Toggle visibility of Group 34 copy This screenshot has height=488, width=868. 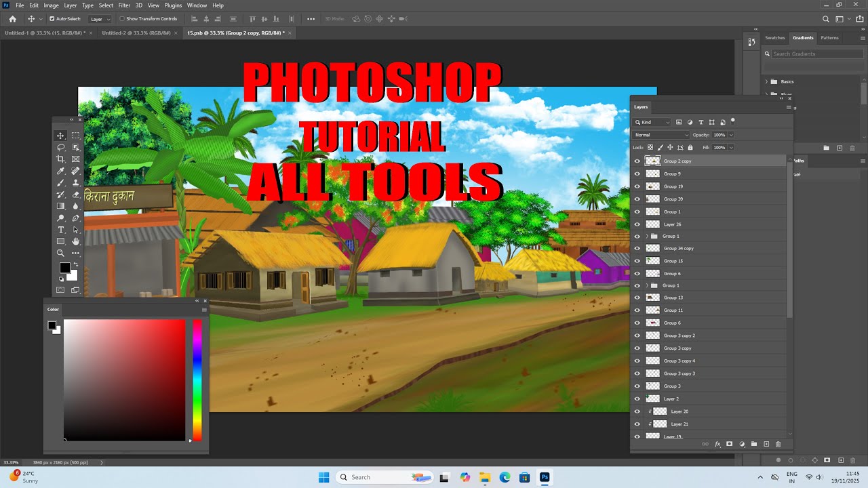(637, 249)
